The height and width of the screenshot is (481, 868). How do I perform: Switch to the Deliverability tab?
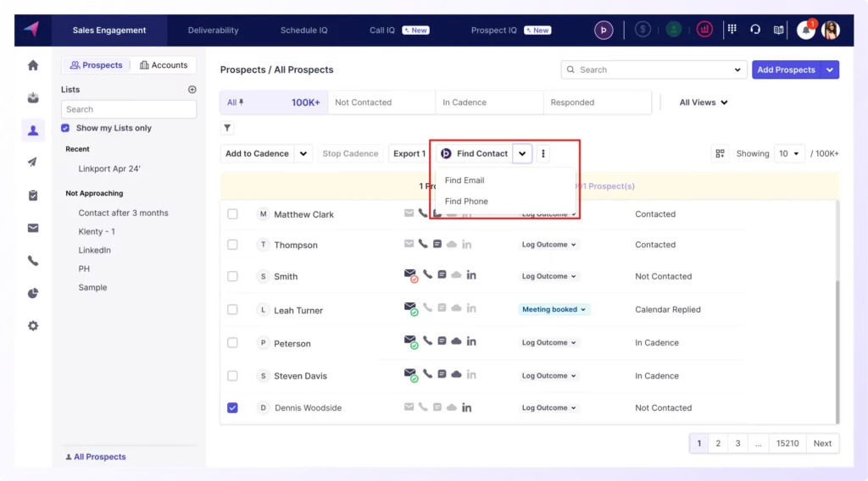[x=213, y=30]
